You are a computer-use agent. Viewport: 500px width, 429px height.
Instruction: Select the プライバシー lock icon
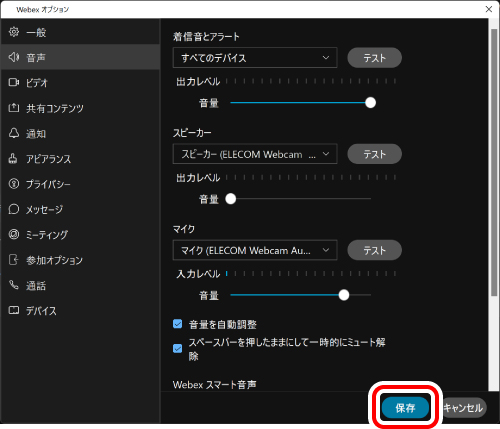(14, 184)
